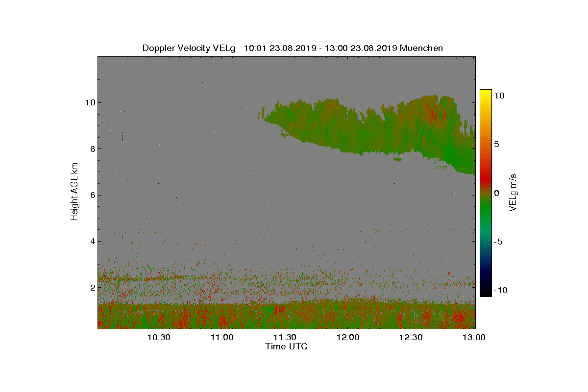Click the plot title 'Doppler Velocity VELg'
The width and height of the screenshot is (588, 392).
[189, 48]
